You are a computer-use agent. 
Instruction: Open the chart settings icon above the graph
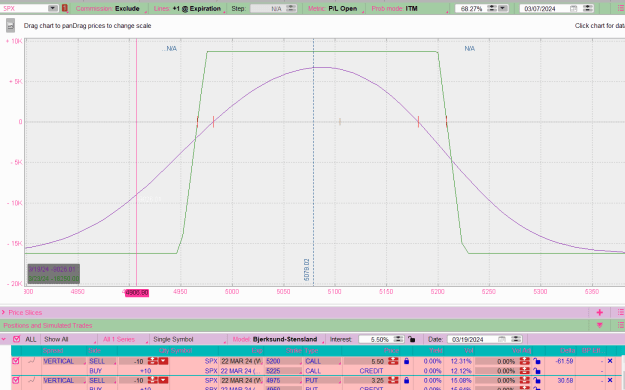point(10,26)
